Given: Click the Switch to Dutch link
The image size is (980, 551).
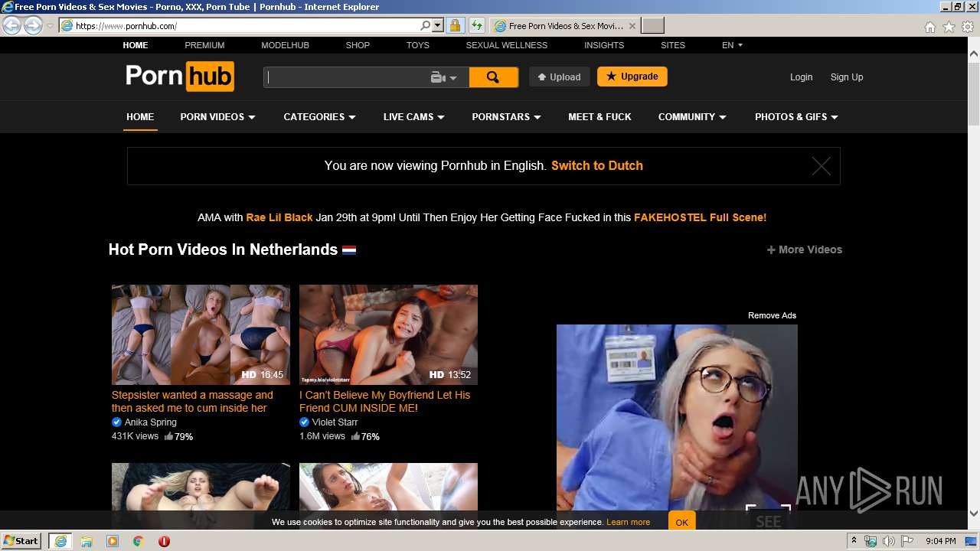Looking at the screenshot, I should click(x=597, y=165).
